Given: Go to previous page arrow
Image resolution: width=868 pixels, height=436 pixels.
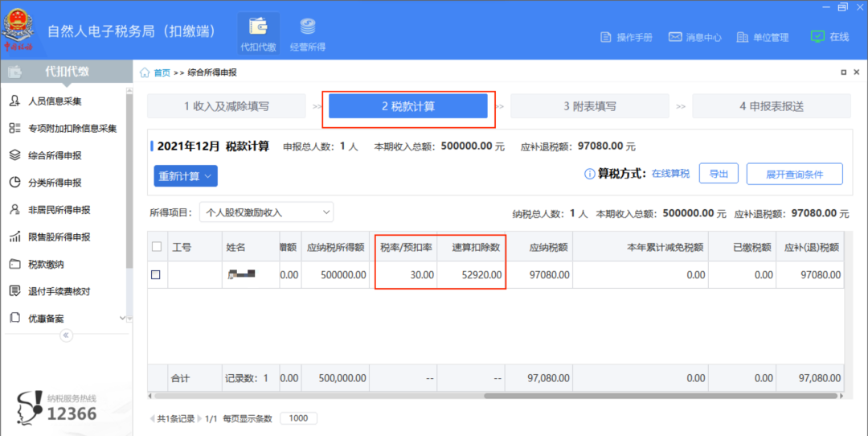Looking at the screenshot, I should click(x=152, y=419).
